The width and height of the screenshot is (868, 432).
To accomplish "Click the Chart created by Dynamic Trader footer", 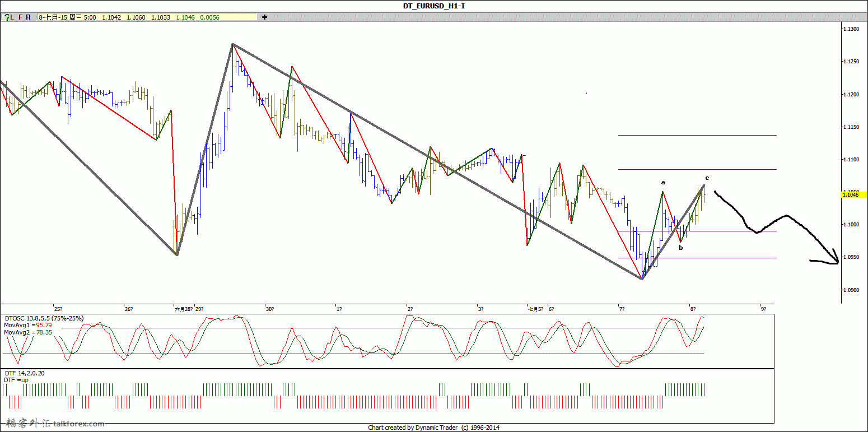I will [x=434, y=428].
